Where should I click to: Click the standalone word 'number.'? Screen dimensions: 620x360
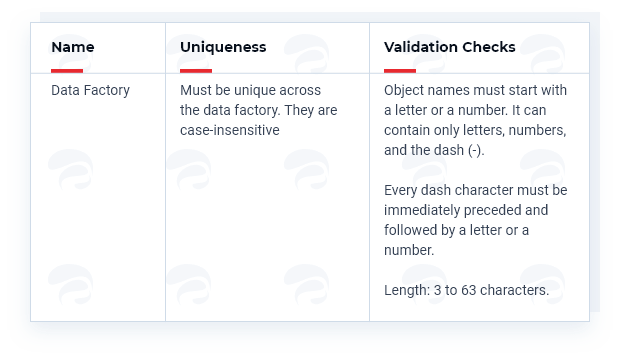pos(409,250)
